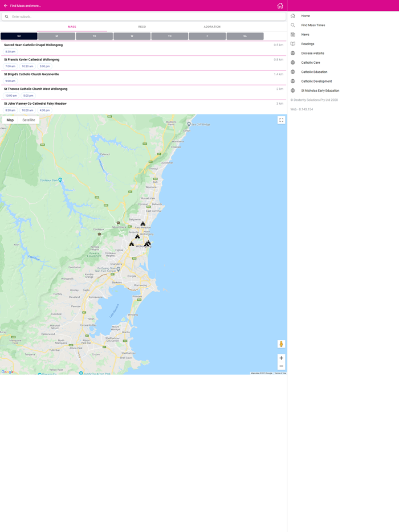The image size is (399, 532).
Task: Click the back arrow in the header
Action: 6,6
